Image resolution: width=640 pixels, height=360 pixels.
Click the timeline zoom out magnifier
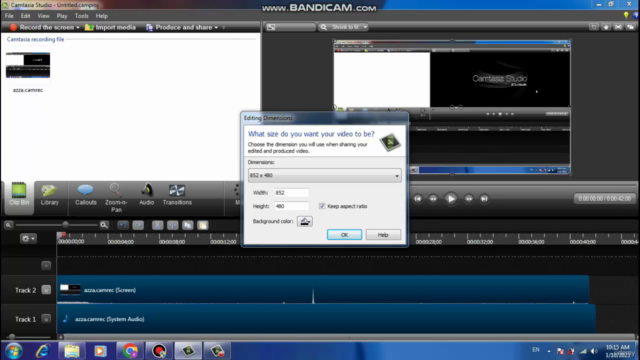8,225
